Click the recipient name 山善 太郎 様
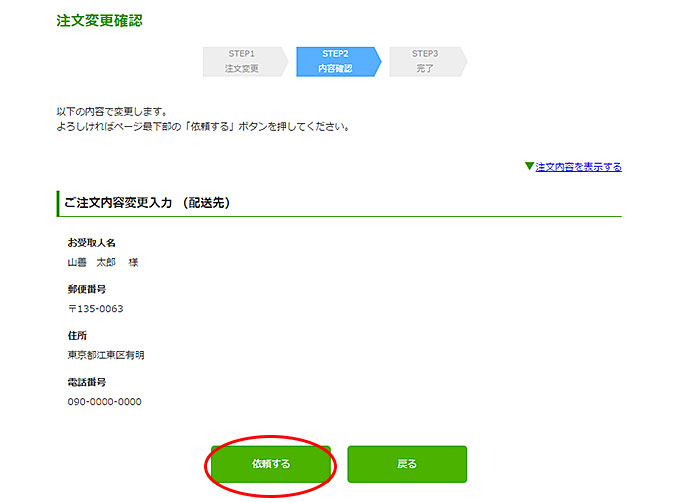 pyautogui.click(x=102, y=262)
